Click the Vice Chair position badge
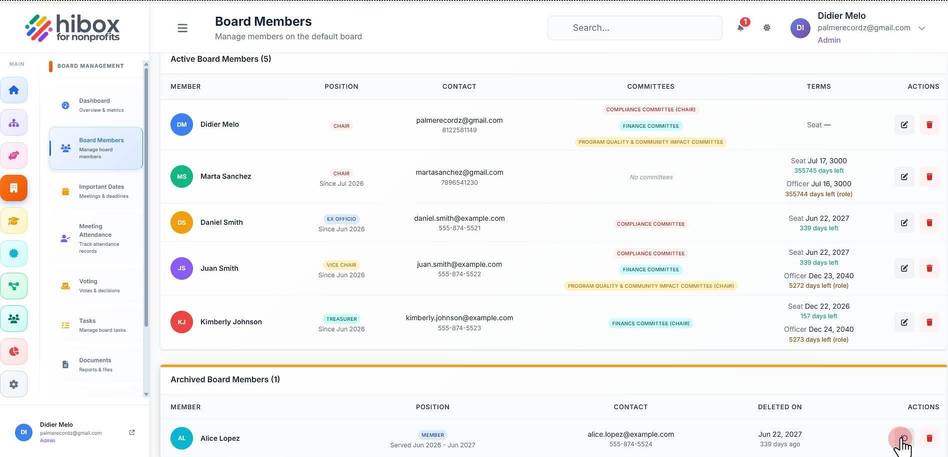The width and height of the screenshot is (948, 457). pos(342,265)
